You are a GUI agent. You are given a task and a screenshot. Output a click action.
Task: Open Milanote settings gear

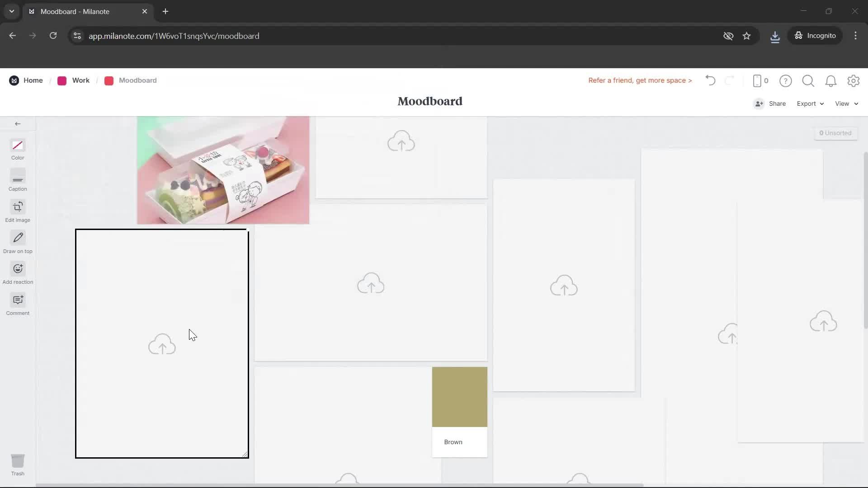854,81
